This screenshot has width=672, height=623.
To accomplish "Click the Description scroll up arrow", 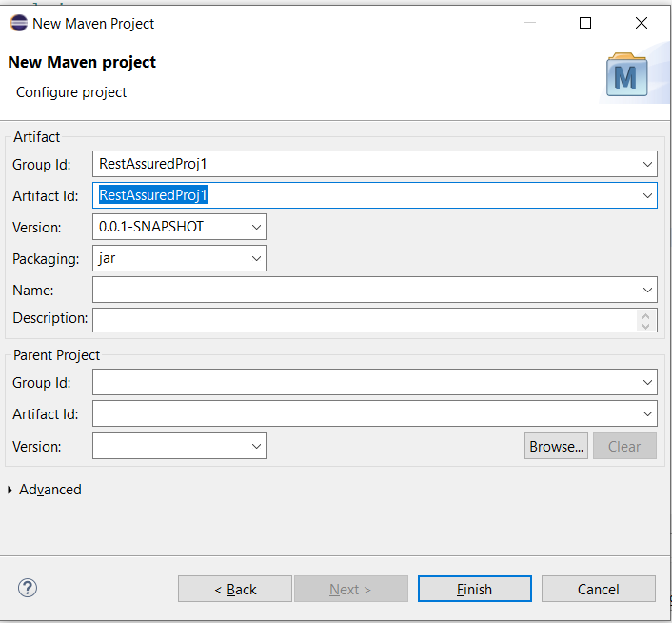I will tap(646, 315).
